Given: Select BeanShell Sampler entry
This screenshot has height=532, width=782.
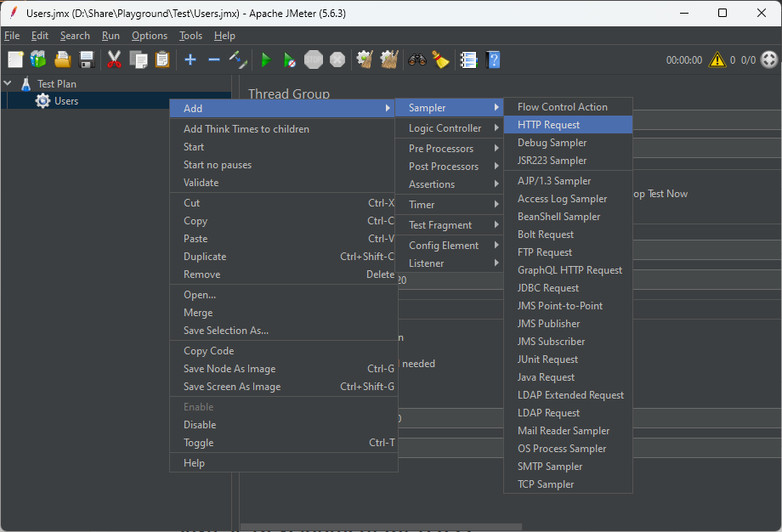Looking at the screenshot, I should (568, 217).
